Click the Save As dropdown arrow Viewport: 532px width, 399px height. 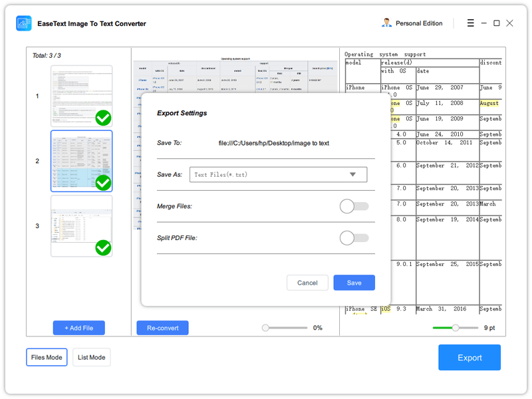point(352,175)
